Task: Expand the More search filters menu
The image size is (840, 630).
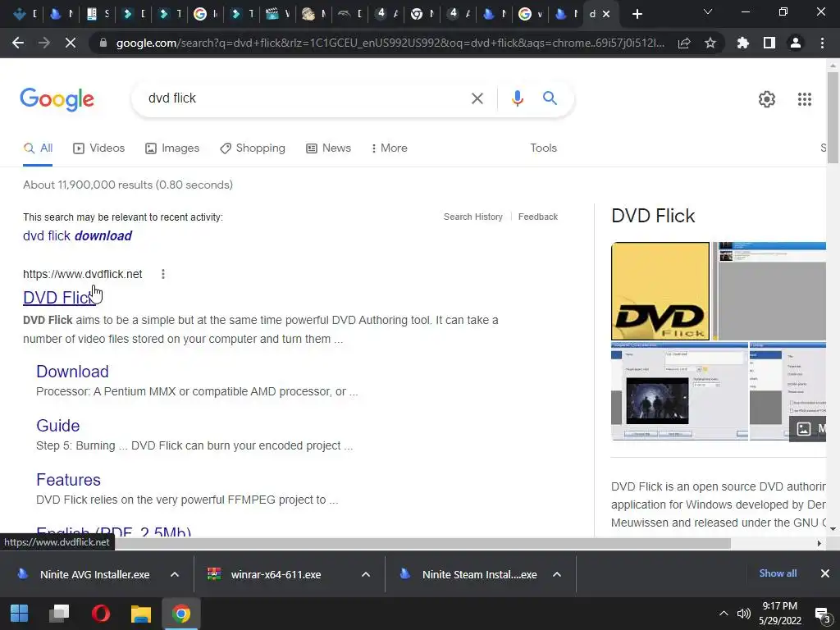Action: (390, 148)
